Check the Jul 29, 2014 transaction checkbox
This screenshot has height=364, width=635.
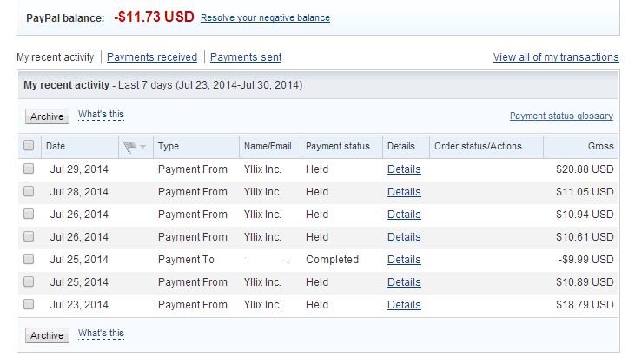coord(29,169)
